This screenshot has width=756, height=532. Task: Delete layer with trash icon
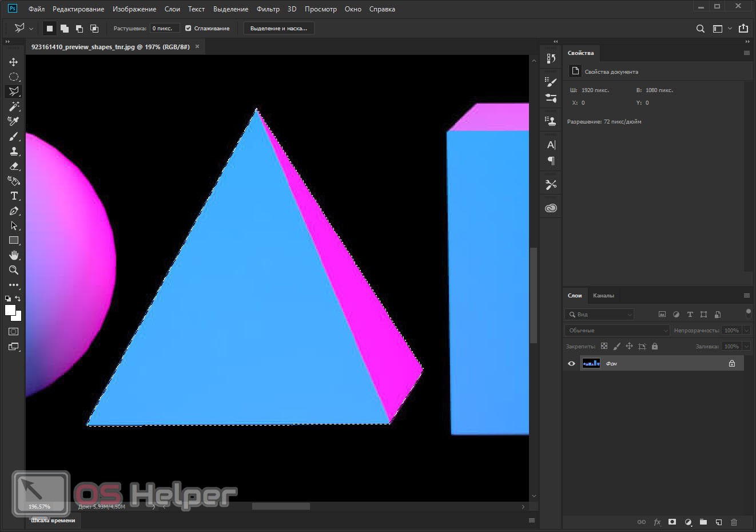coord(734,522)
